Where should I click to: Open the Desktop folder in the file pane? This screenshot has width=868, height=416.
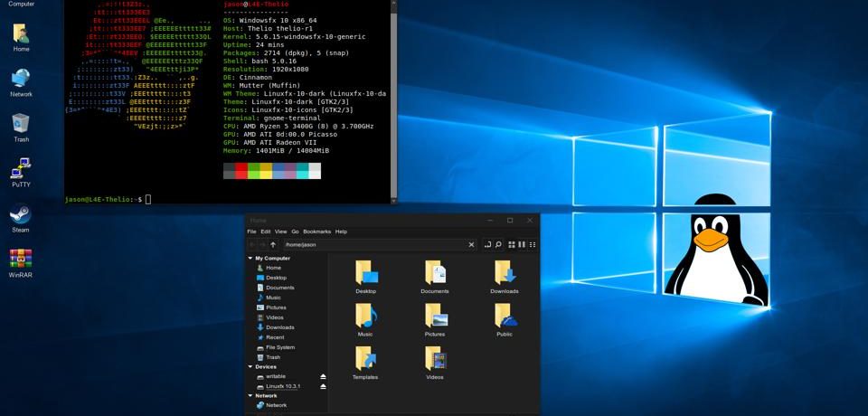366,277
